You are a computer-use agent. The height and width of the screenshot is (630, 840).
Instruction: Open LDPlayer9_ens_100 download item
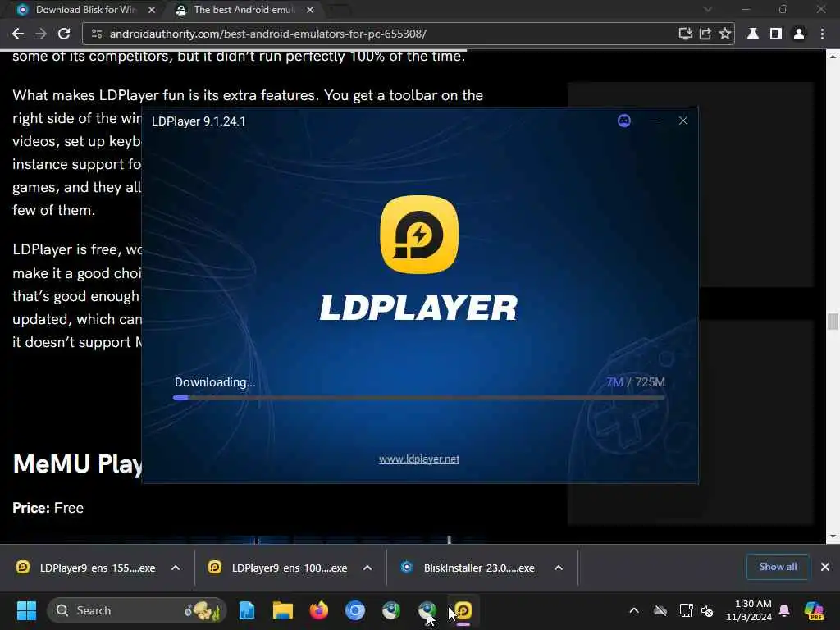(x=278, y=568)
